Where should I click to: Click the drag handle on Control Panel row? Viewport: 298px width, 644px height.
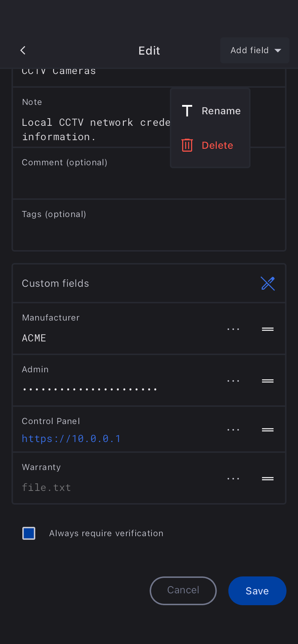pos(268,430)
